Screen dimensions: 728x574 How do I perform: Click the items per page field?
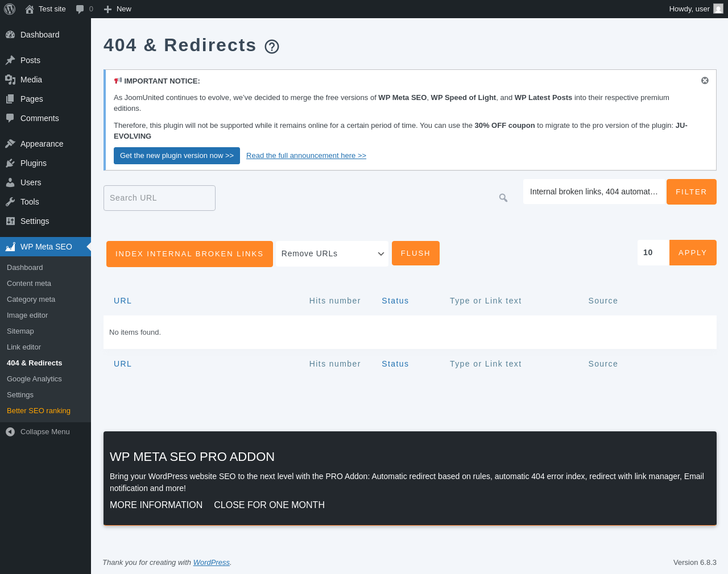coord(653,252)
